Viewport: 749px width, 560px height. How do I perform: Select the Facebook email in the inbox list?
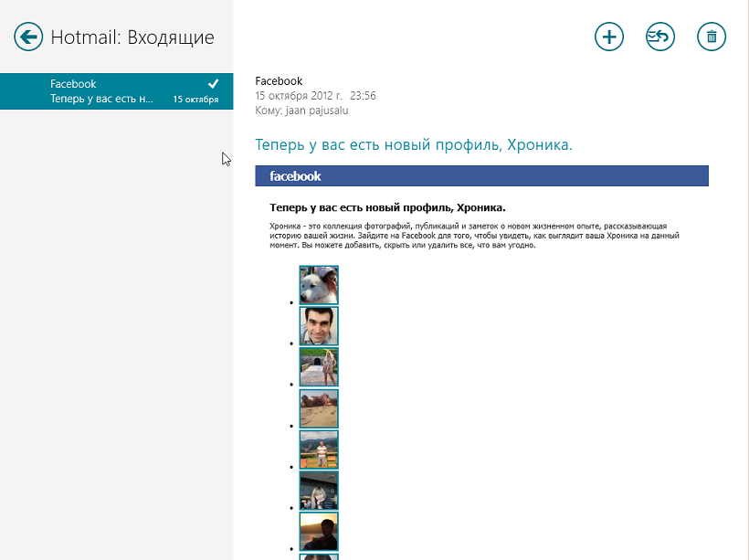click(117, 91)
